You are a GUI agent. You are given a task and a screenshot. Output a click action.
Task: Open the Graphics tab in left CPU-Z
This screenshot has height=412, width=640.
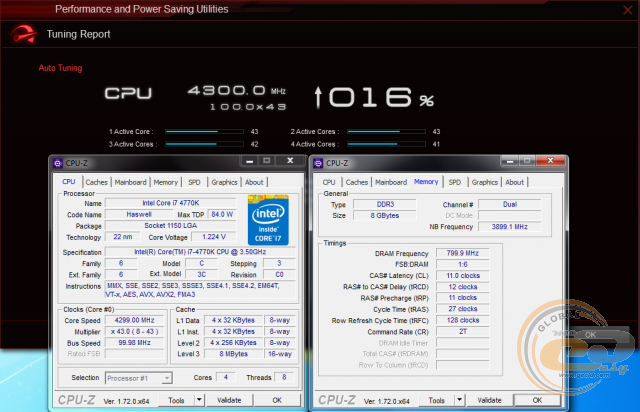(224, 182)
